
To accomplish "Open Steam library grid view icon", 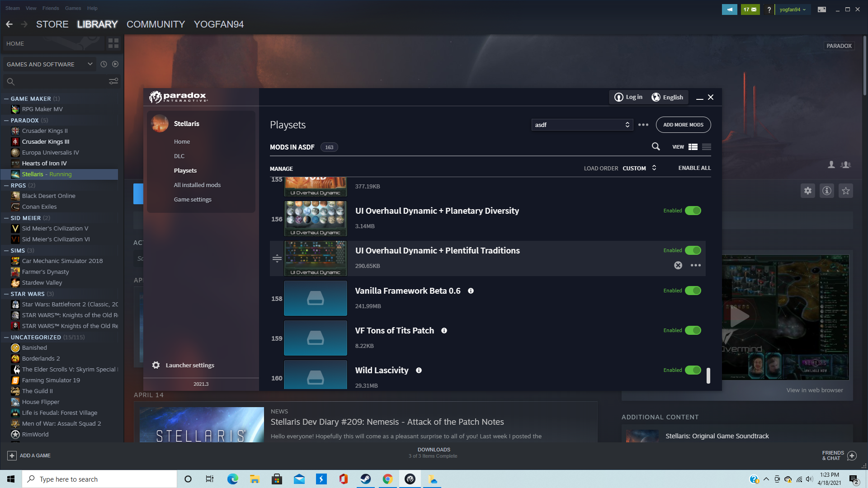I will pos(113,43).
